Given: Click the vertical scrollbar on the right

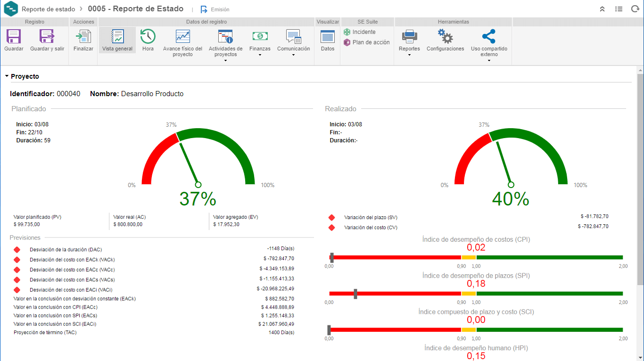Looking at the screenshot, I should pyautogui.click(x=640, y=179).
